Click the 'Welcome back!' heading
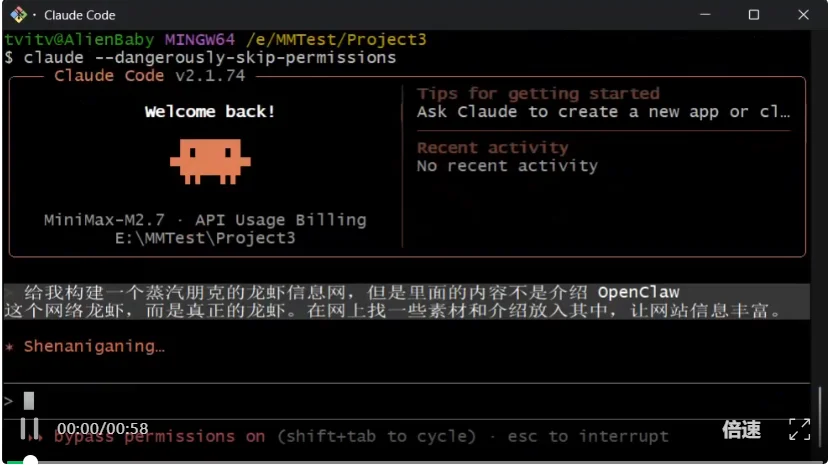The image size is (830, 465). pyautogui.click(x=209, y=111)
